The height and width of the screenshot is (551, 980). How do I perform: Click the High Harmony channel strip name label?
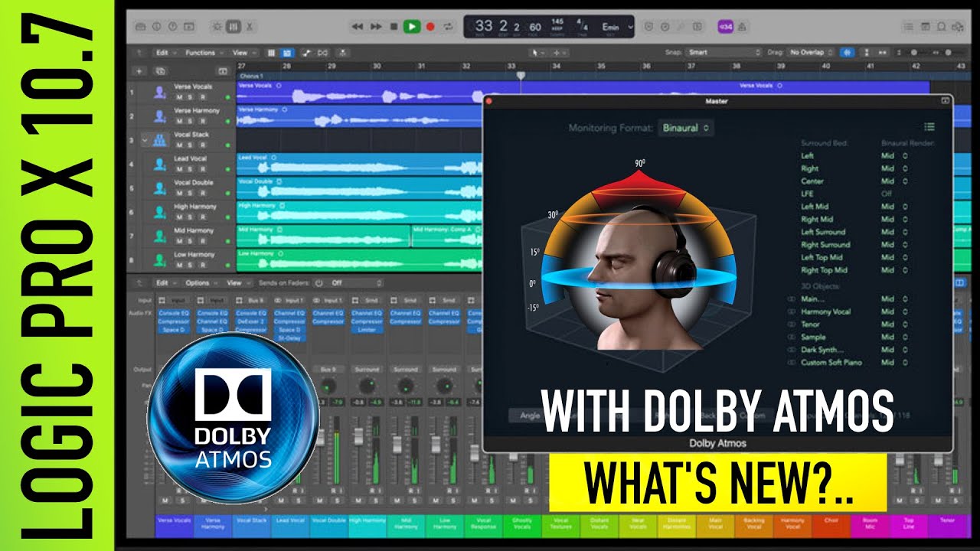click(x=367, y=524)
